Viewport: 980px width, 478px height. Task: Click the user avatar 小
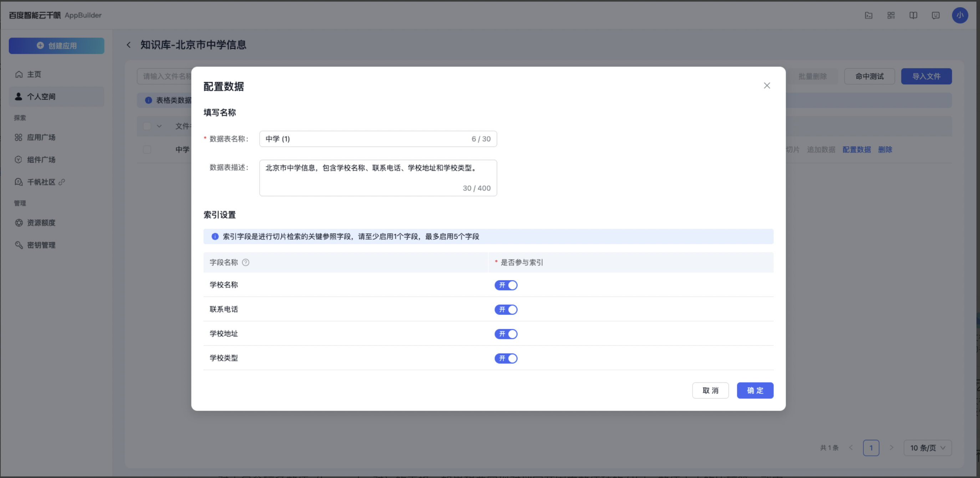coord(960,15)
